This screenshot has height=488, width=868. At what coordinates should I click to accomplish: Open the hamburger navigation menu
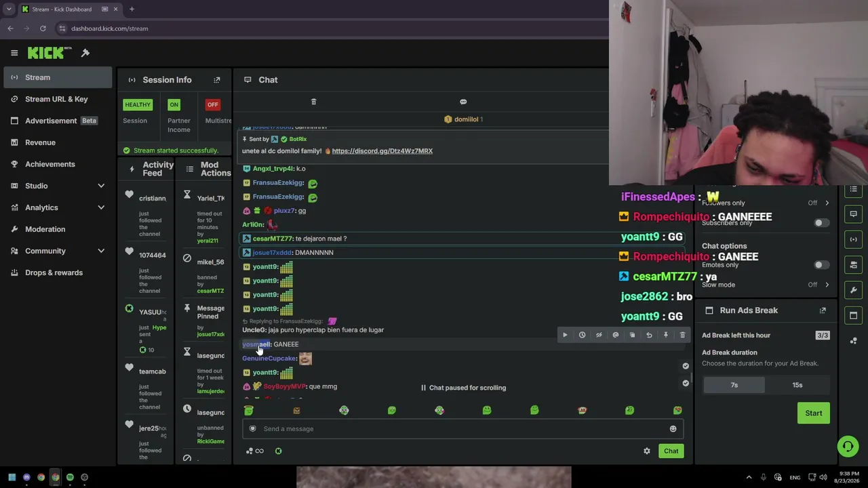pos(14,53)
